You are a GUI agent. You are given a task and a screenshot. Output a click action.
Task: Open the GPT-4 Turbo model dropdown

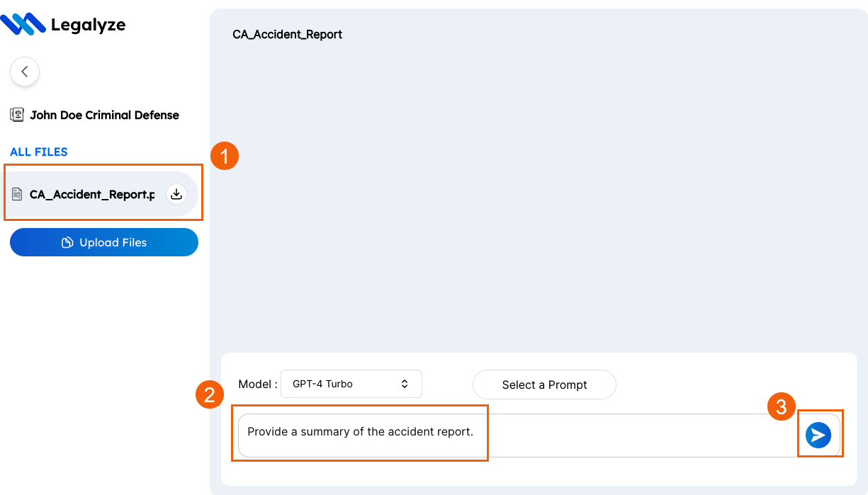[351, 384]
